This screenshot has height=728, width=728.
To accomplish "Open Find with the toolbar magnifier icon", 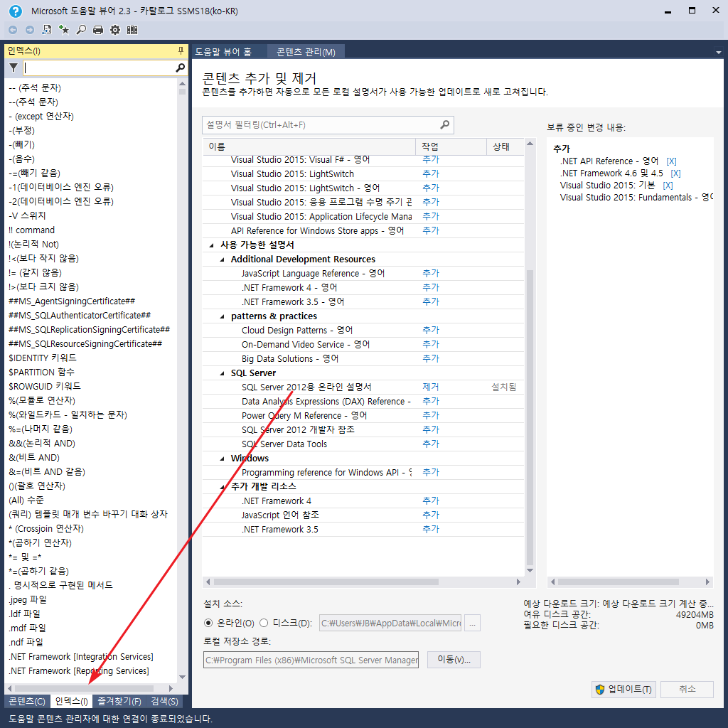I will [81, 30].
